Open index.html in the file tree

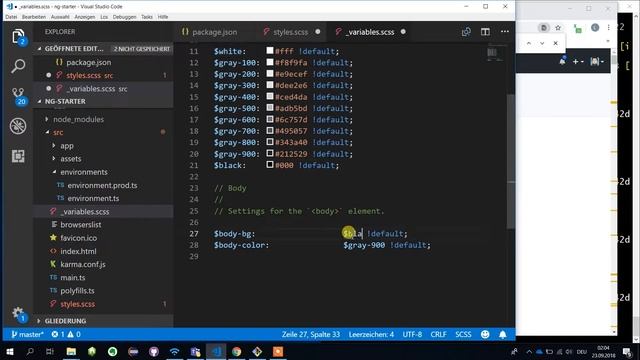tap(78, 251)
